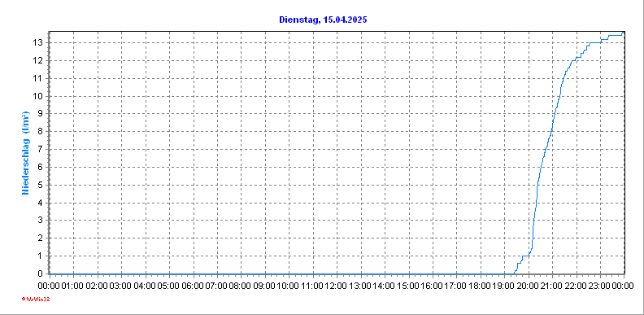The width and height of the screenshot is (644, 315).
Task: Select the 06:00 time axis label
Action: [193, 286]
